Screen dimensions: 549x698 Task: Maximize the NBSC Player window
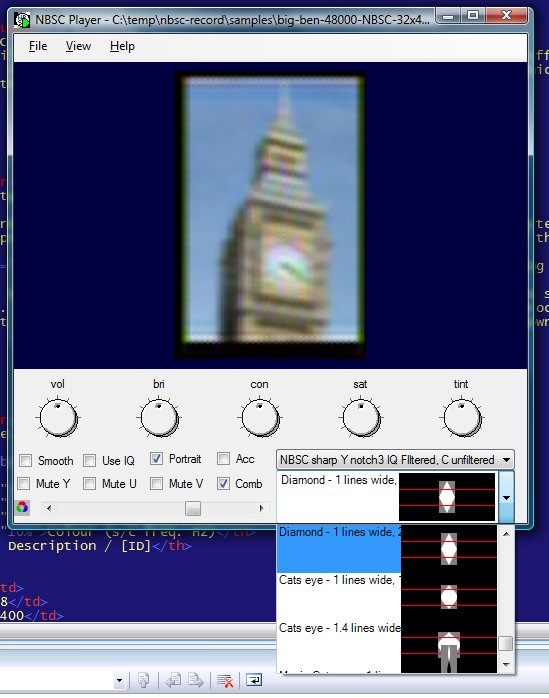tap(473, 16)
